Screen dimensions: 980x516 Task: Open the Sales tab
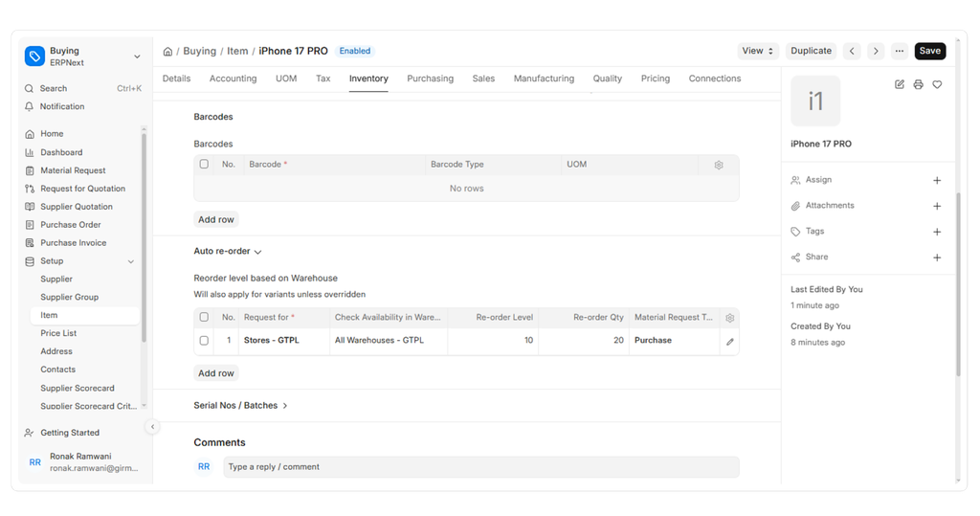pos(483,79)
